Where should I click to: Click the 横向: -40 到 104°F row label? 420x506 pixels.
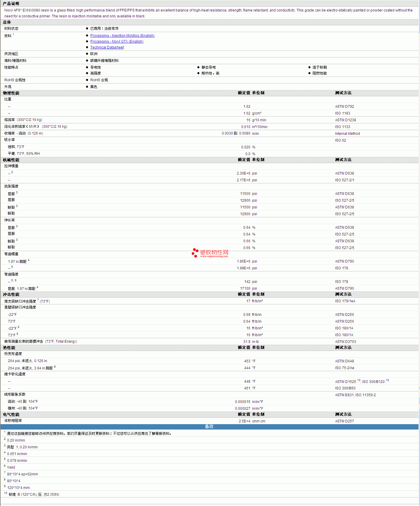(x=23, y=408)
